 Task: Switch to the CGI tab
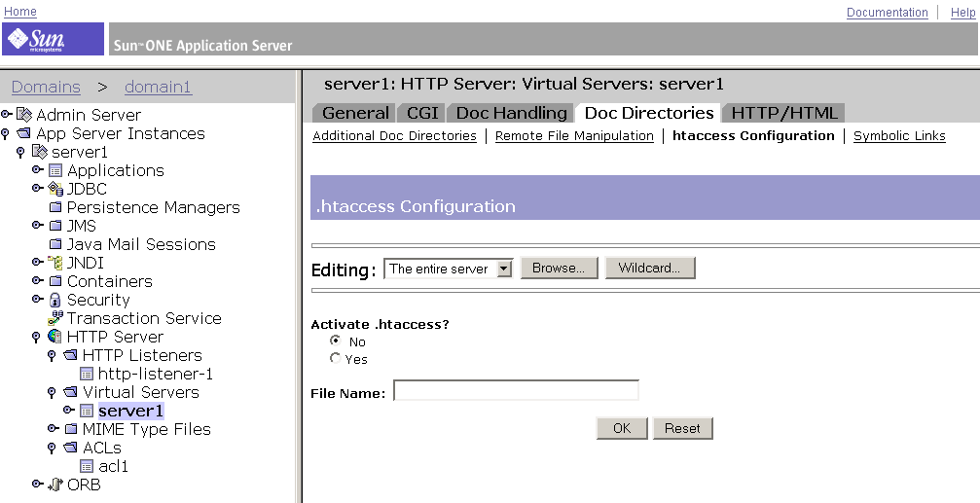click(x=421, y=113)
